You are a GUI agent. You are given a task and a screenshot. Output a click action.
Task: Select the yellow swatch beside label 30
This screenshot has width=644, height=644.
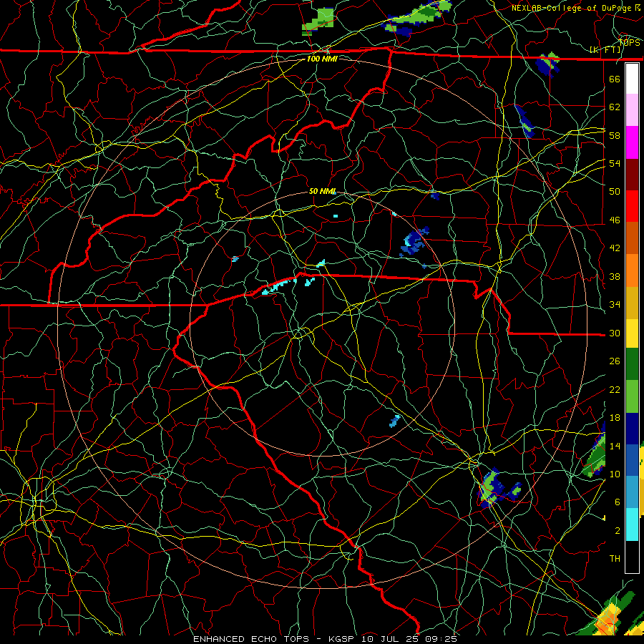pos(632,333)
